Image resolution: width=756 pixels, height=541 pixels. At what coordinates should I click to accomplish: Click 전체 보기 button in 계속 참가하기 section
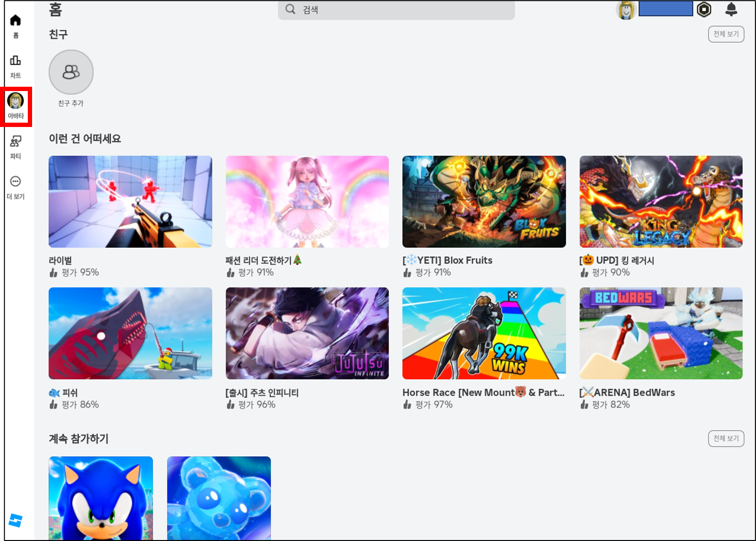[726, 438]
